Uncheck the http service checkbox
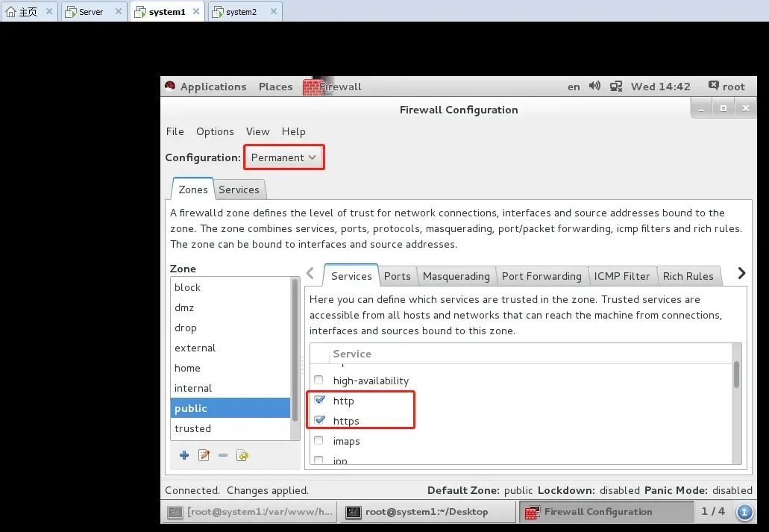 [320, 400]
